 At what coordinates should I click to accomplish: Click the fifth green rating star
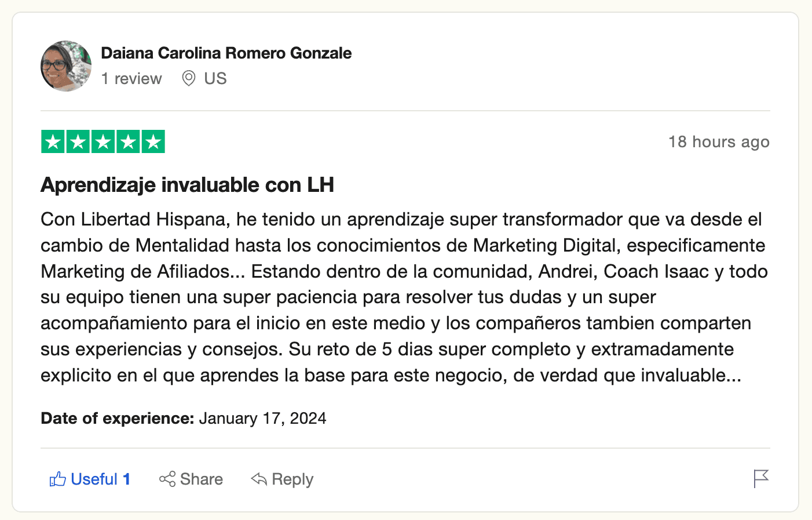point(153,141)
